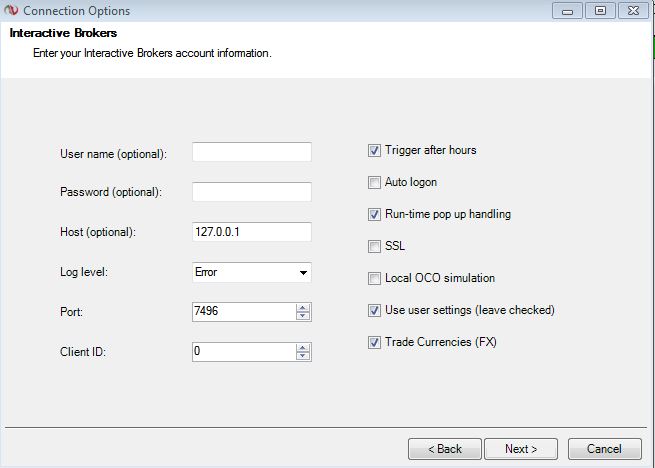The height and width of the screenshot is (468, 655).
Task: Uncheck Use user settings option
Action: click(x=375, y=311)
